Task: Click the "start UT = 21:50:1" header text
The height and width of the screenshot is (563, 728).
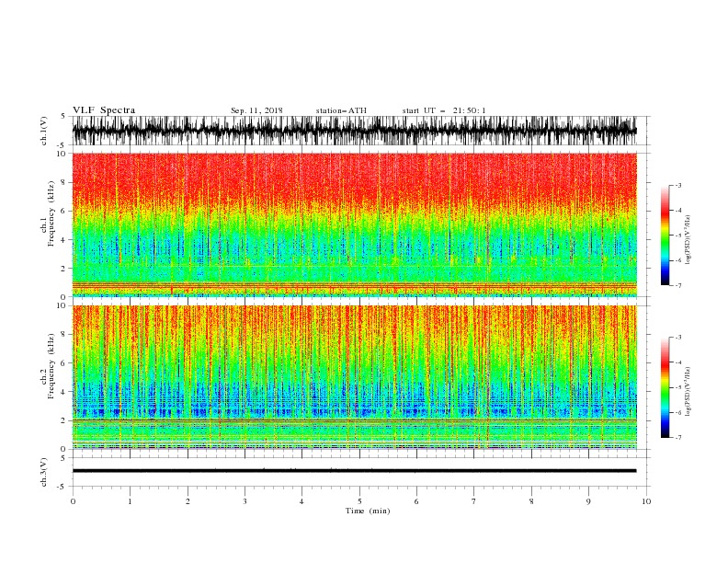Action: 444,110
